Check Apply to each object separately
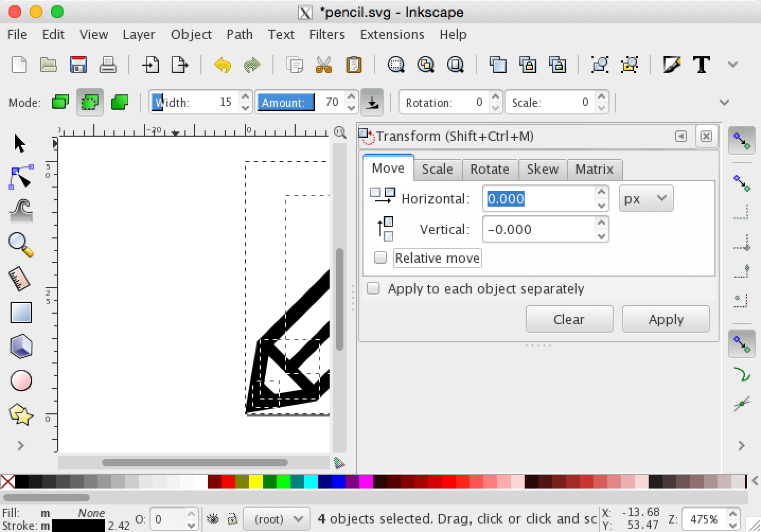761x532 pixels. tap(373, 288)
